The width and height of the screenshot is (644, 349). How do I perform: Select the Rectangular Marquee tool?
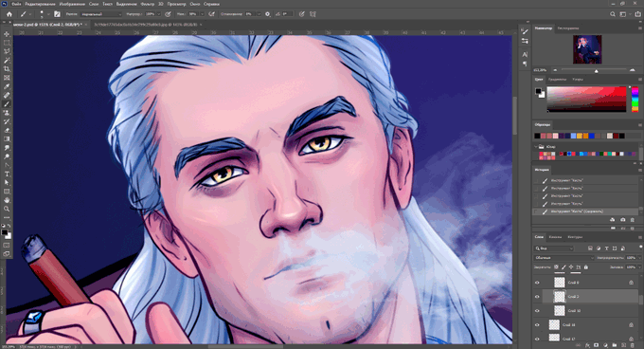pos(7,43)
